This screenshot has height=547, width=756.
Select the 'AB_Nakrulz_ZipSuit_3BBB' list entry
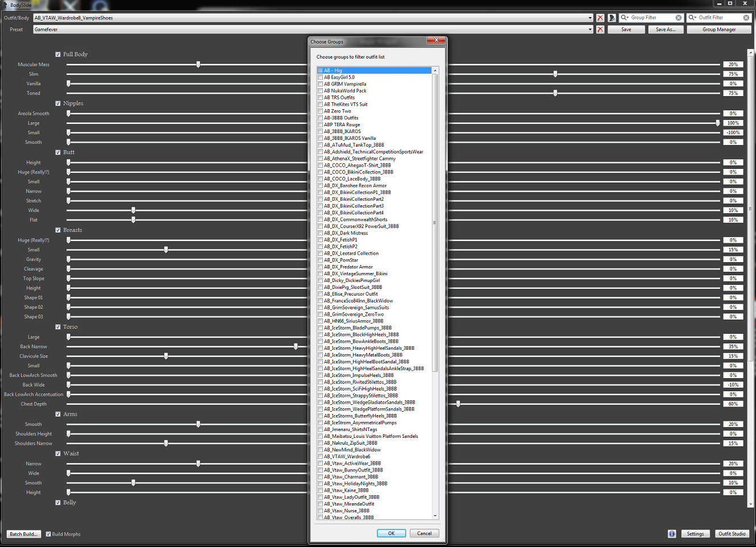(351, 443)
